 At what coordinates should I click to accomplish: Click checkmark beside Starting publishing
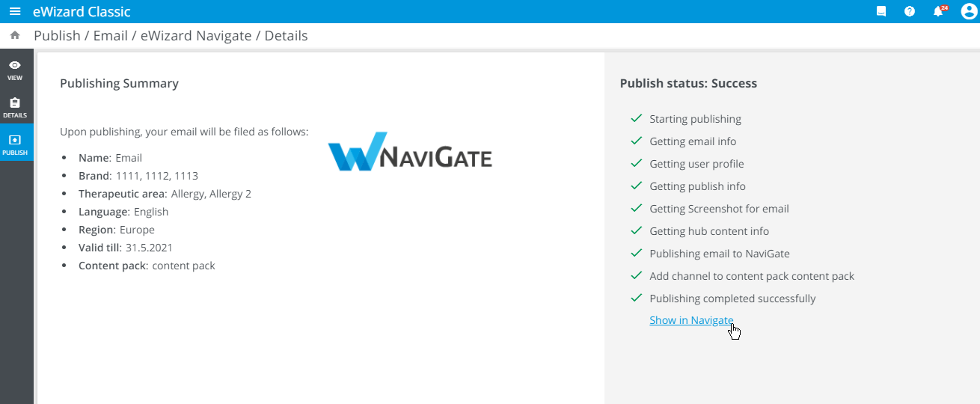coord(637,118)
